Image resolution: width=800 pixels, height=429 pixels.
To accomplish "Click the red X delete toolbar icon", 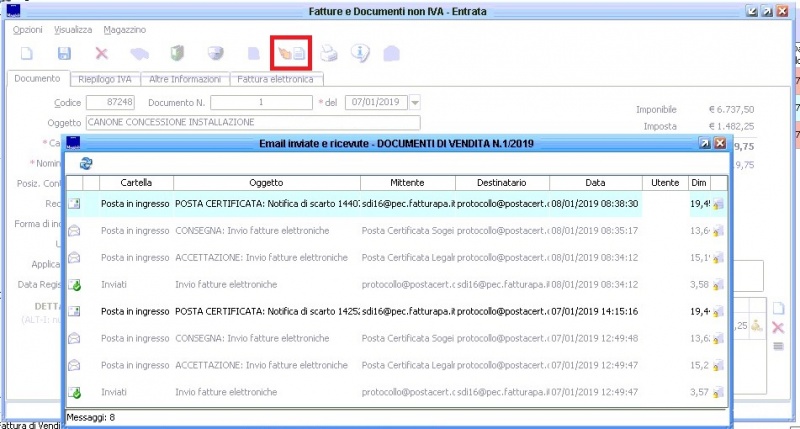I will (x=101, y=53).
